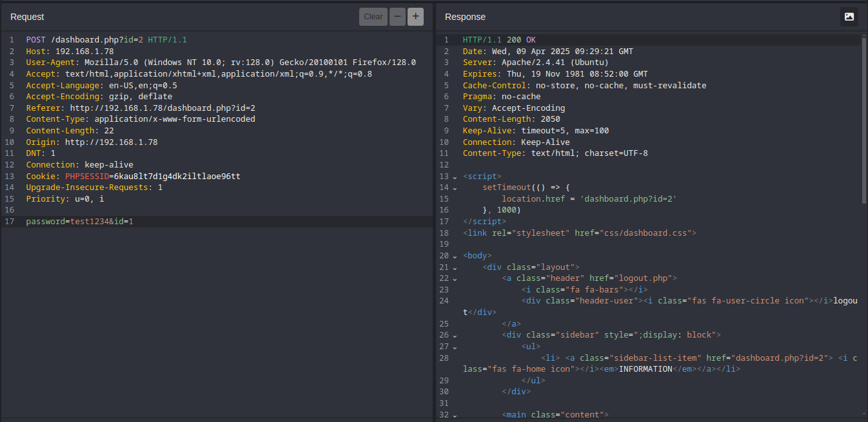The width and height of the screenshot is (868, 422).
Task: Click the Vary: Accept-Encoding line
Action: (x=514, y=108)
